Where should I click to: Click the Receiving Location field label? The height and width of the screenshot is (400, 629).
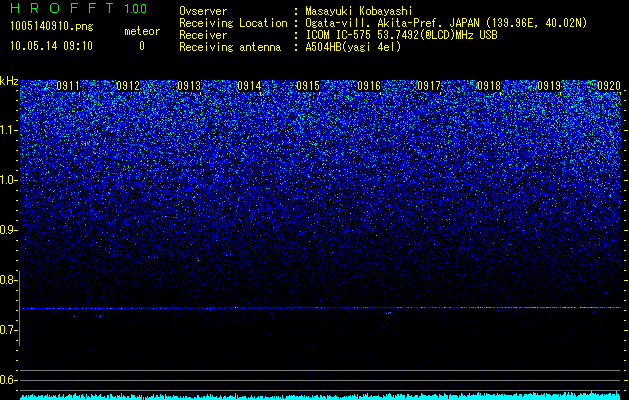point(233,23)
